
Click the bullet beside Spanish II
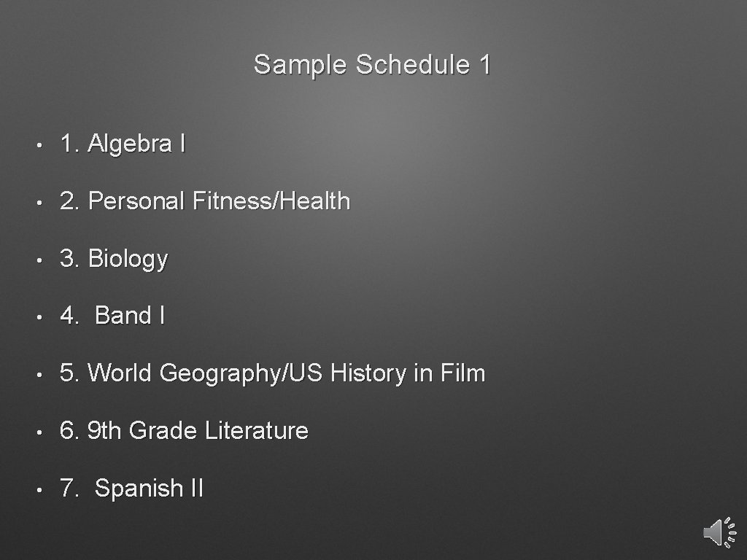click(45, 489)
